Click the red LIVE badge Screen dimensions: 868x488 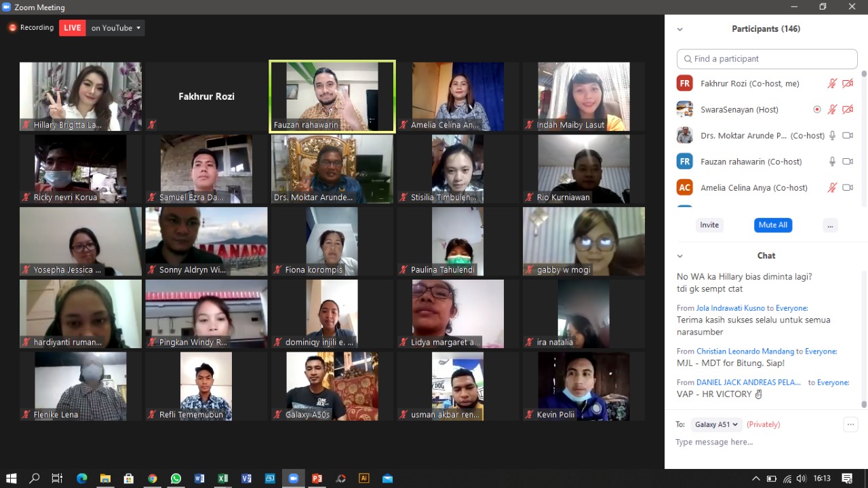(72, 28)
